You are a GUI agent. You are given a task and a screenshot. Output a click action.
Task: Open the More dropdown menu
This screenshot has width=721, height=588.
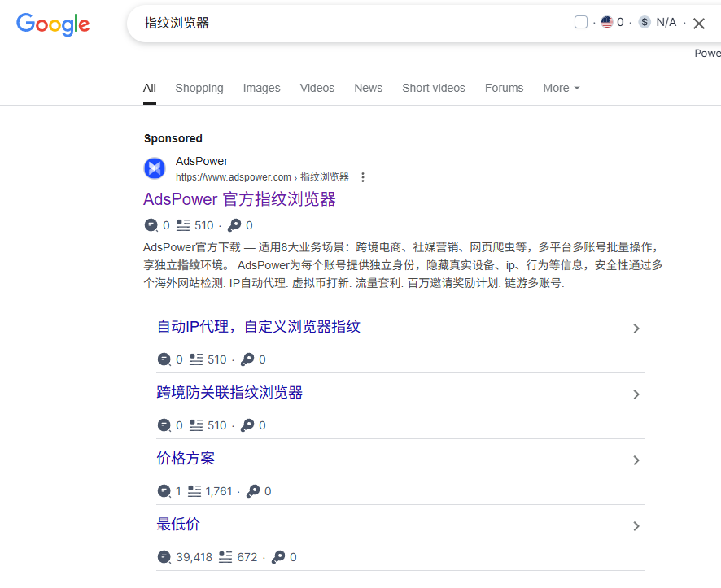tap(561, 88)
